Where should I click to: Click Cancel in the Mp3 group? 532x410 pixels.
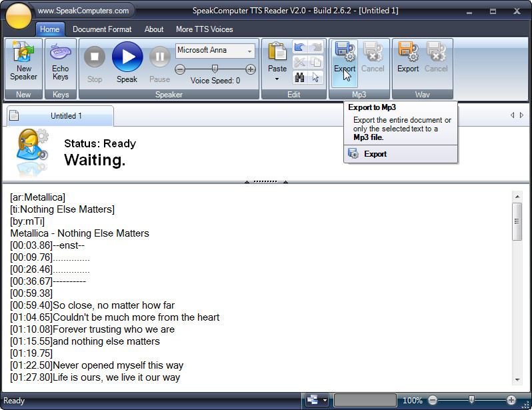[373, 57]
